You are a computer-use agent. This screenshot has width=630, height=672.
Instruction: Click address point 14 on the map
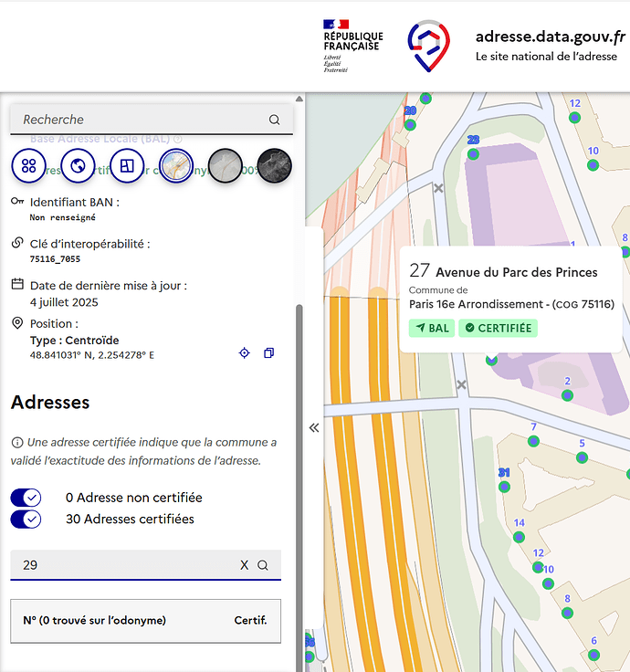[x=519, y=537]
